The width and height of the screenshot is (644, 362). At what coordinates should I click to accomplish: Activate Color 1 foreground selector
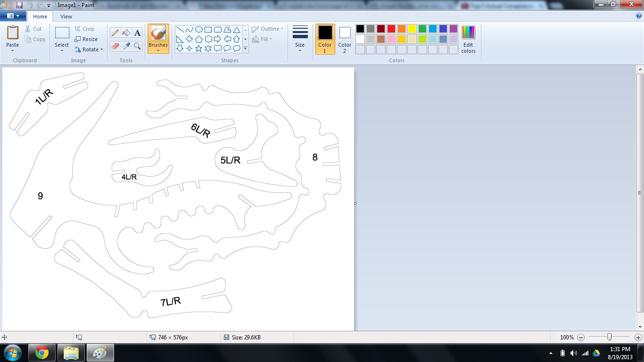pyautogui.click(x=325, y=39)
